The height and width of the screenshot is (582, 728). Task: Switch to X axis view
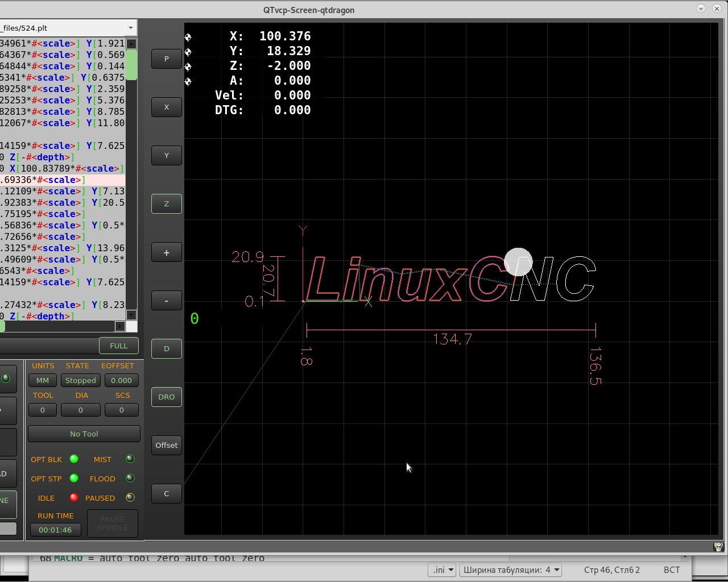click(167, 107)
